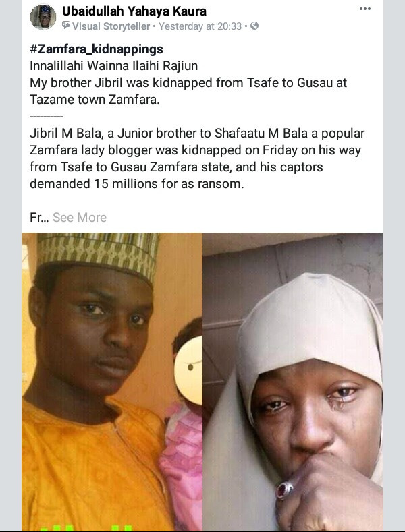Click the green marks at the left photo's bottom
The width and height of the screenshot is (405, 532).
point(86,528)
